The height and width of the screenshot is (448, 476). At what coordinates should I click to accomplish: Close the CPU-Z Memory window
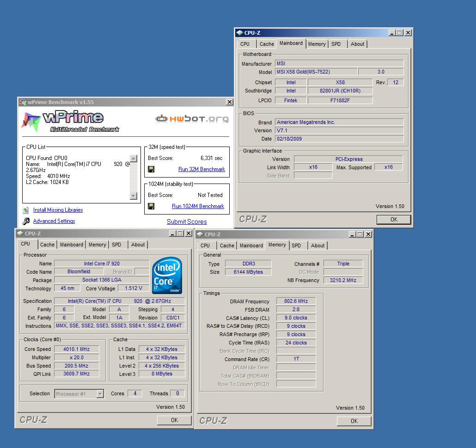coord(368,234)
